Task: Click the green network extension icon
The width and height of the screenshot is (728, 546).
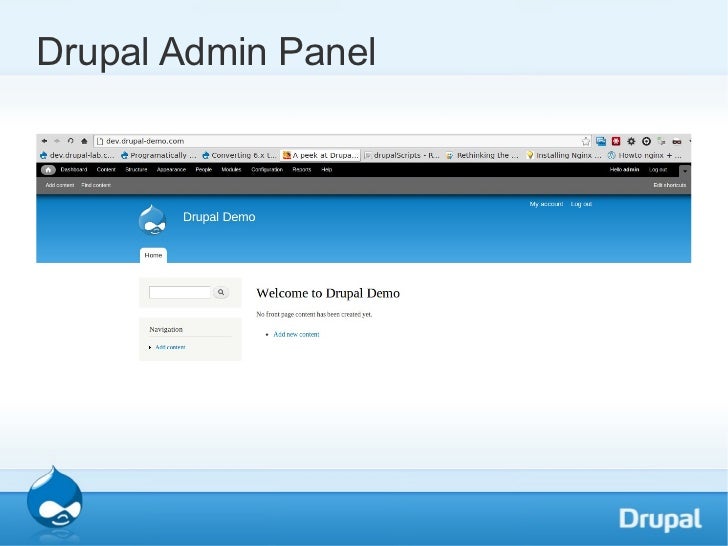Action: click(x=662, y=141)
